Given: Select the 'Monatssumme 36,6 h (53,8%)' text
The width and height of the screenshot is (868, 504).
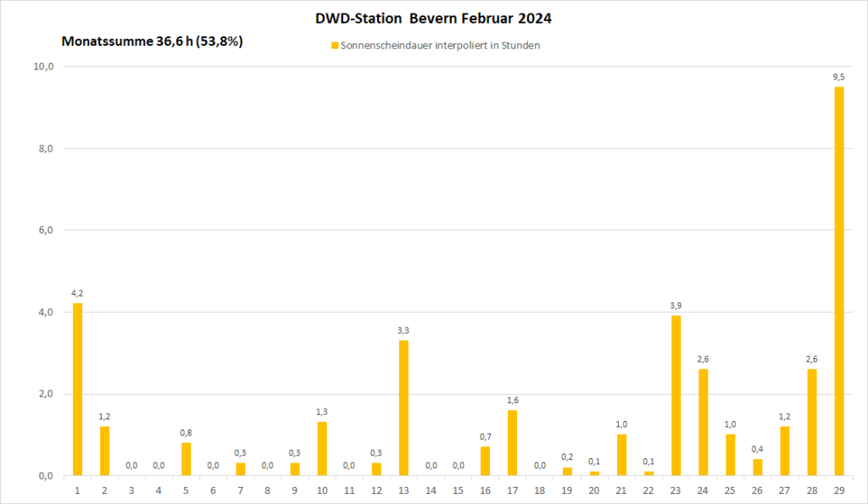Looking at the screenshot, I should pos(153,41).
